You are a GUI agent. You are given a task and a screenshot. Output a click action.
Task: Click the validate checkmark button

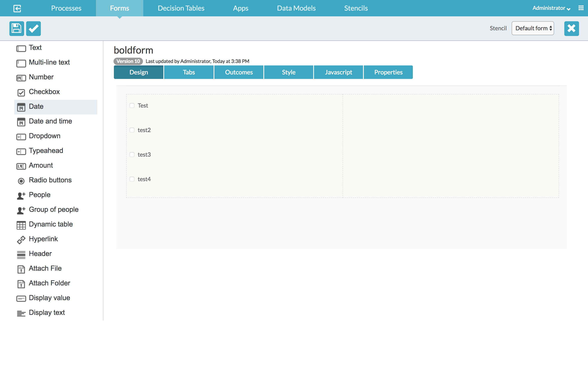33,28
